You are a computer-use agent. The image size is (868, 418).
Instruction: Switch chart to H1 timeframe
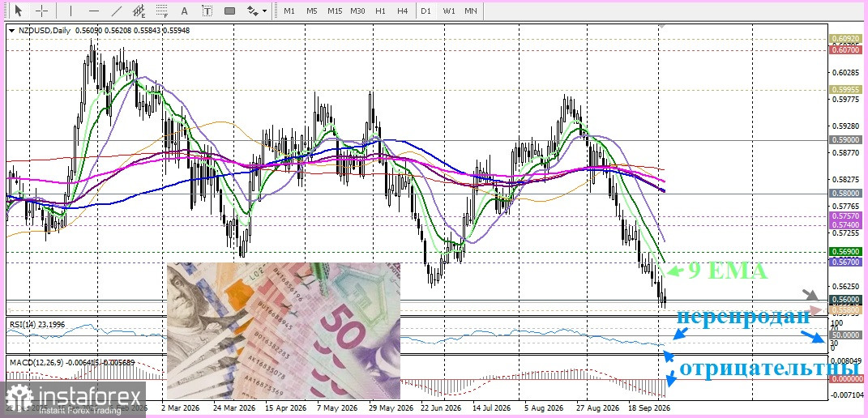tap(380, 11)
